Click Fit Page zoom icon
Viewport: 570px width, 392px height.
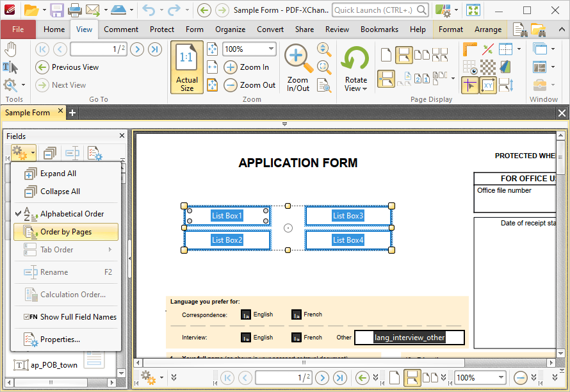coord(212,49)
